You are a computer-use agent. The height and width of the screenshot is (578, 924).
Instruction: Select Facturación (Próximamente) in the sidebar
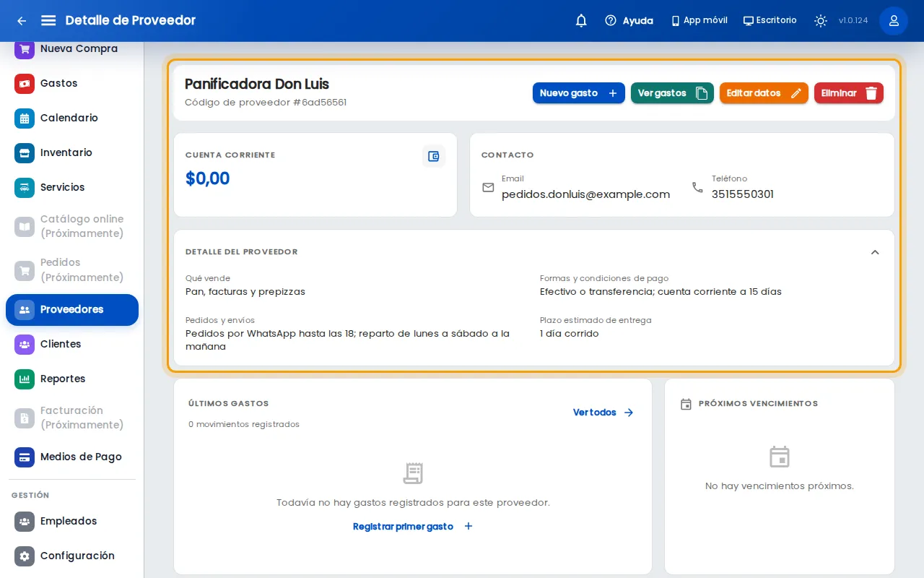[x=72, y=418]
